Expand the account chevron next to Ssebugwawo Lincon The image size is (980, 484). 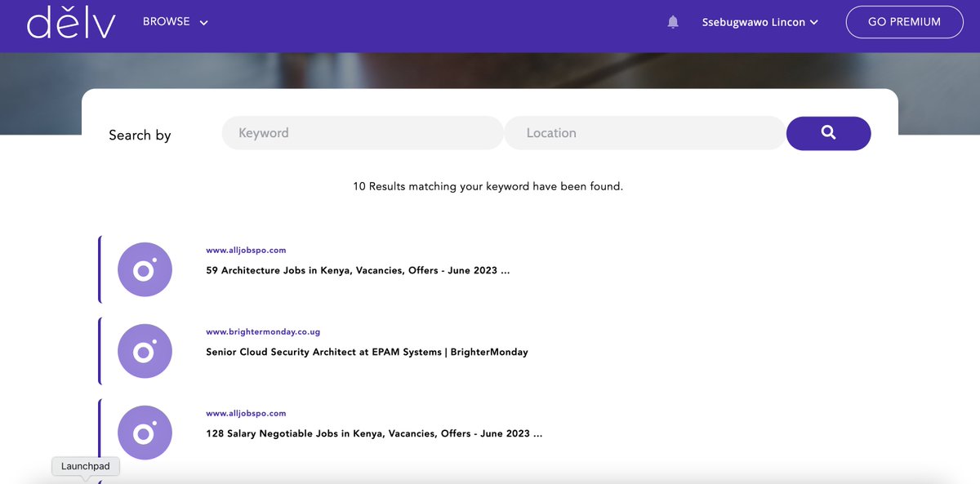[813, 23]
